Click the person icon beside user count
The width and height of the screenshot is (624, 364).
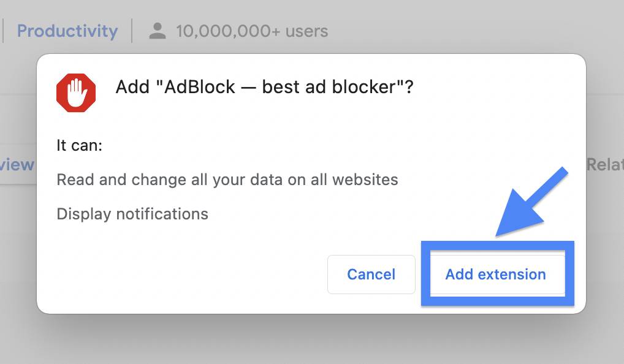coord(157,31)
